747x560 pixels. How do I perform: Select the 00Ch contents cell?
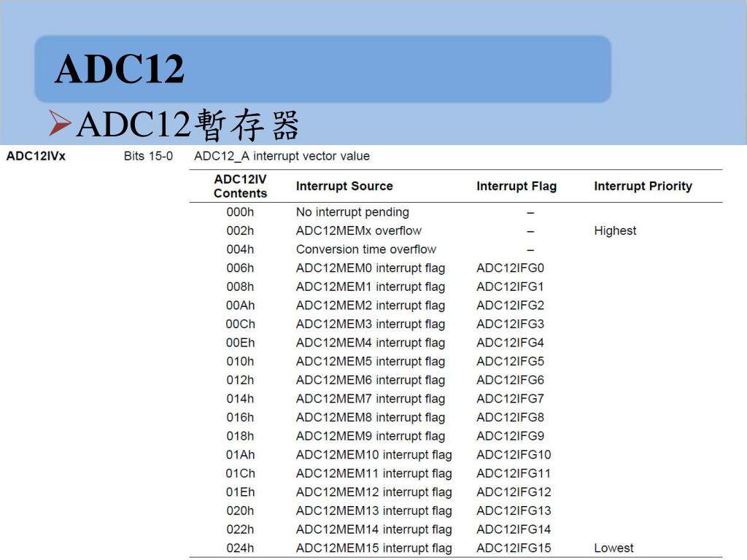pos(240,324)
